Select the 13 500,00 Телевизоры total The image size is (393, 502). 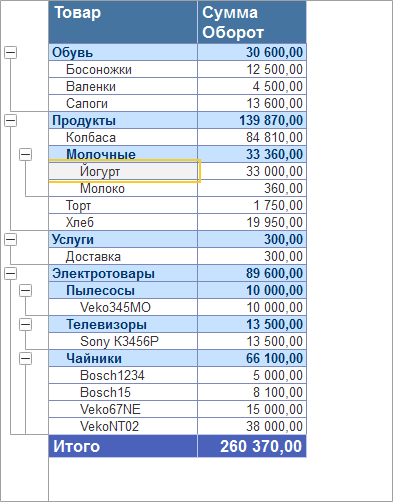tap(252, 324)
